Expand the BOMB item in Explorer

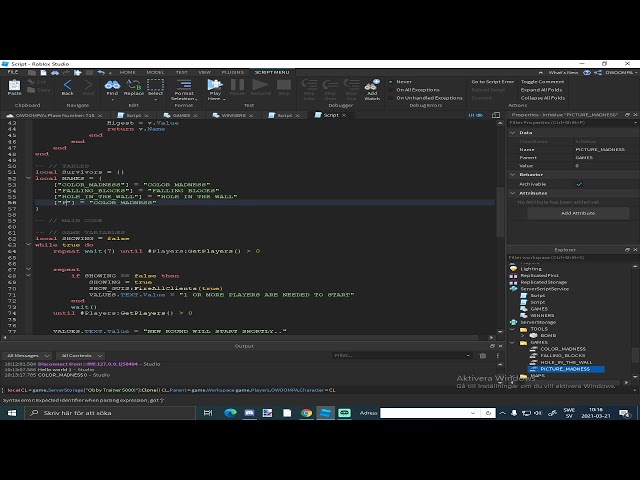(x=522, y=336)
